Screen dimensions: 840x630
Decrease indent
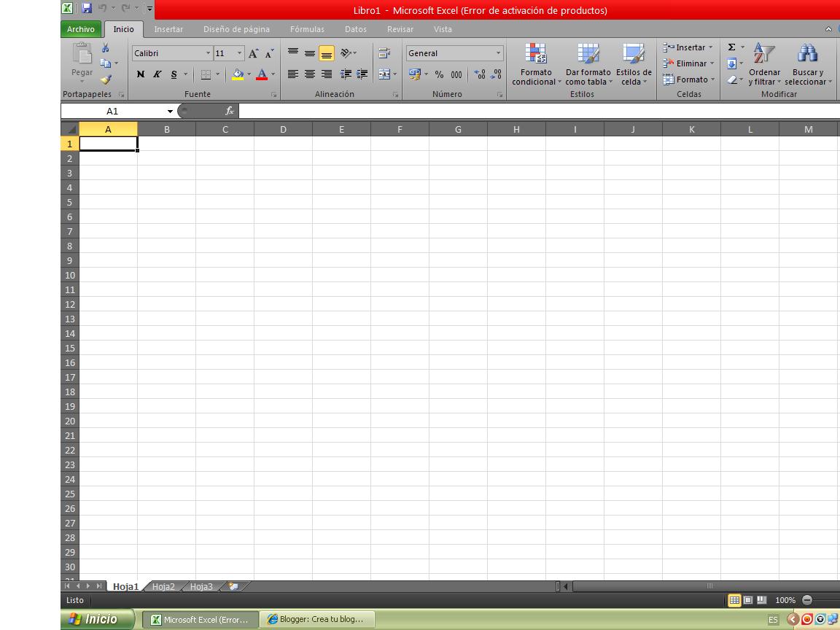pyautogui.click(x=346, y=74)
